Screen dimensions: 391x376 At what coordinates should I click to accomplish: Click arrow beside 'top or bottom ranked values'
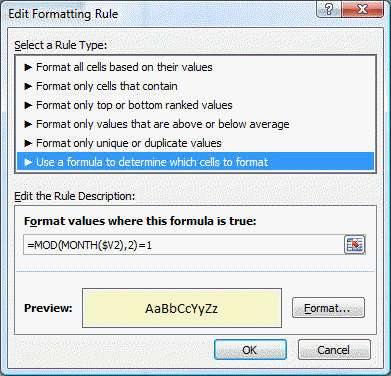[28, 105]
